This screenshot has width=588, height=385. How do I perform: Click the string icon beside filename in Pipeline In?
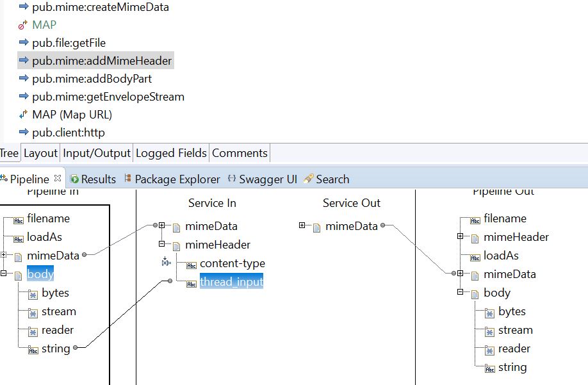tap(19, 220)
